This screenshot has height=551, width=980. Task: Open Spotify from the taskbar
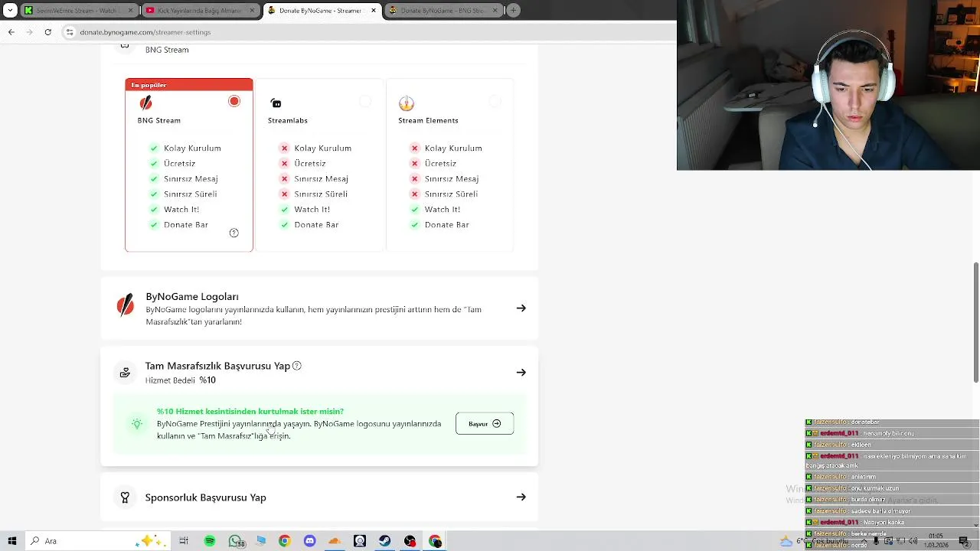(x=209, y=541)
